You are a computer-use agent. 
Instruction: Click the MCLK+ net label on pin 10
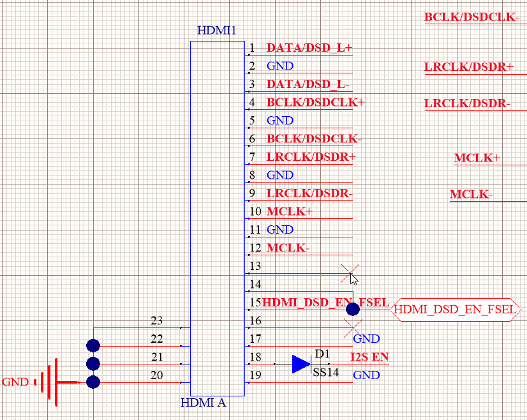click(x=290, y=211)
